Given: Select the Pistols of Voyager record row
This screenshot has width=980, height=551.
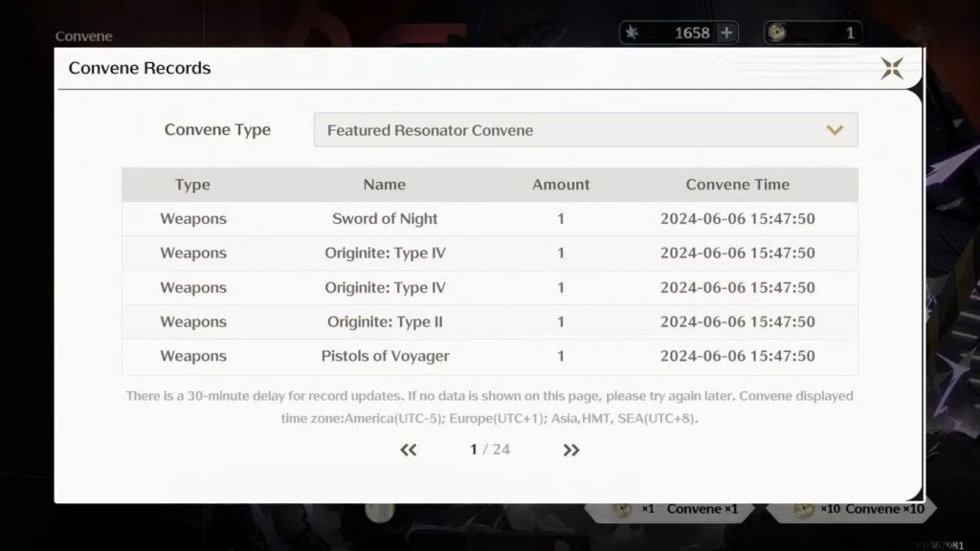Looking at the screenshot, I should click(489, 356).
